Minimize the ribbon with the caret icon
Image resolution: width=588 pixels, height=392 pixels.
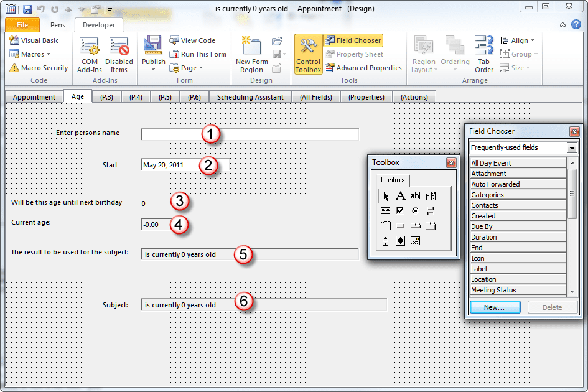point(563,25)
